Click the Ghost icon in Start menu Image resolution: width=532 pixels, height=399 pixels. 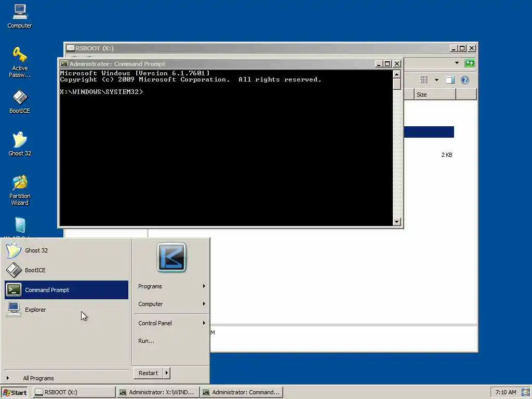[14, 250]
